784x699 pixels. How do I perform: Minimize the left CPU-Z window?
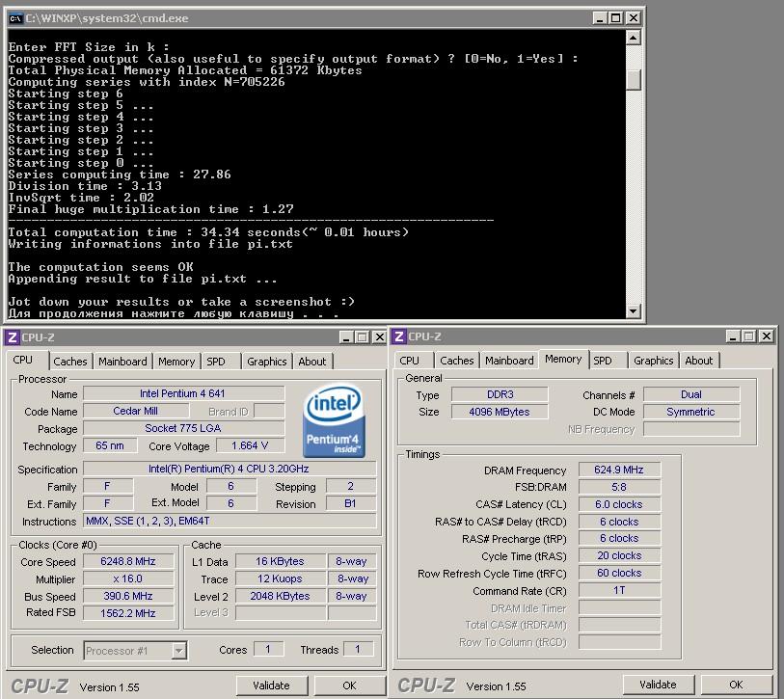346,337
